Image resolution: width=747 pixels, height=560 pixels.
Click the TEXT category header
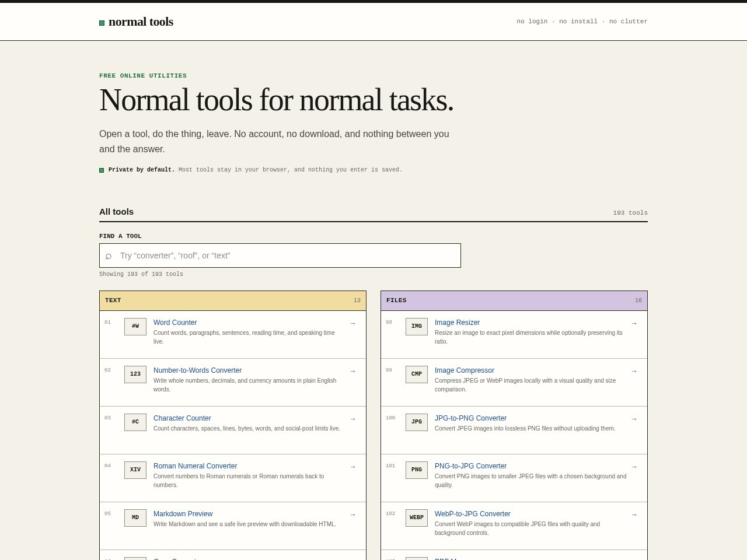pos(233,300)
